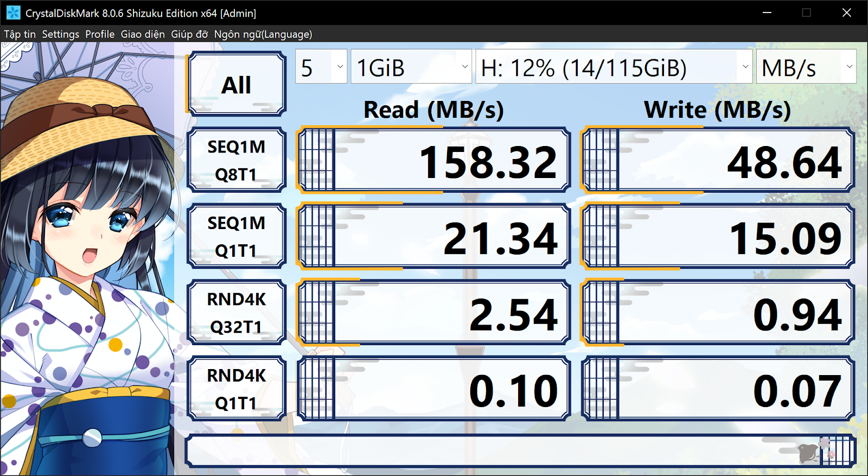
Task: Click the Write (MB/s) column header
Action: pos(717,110)
